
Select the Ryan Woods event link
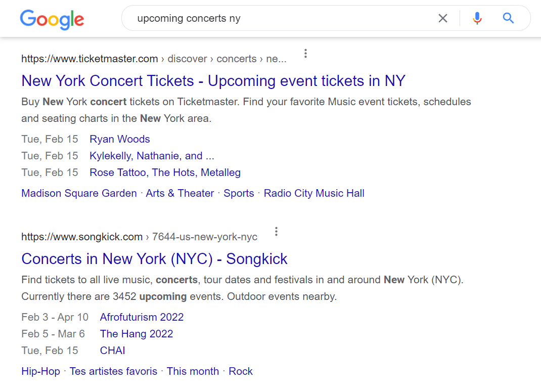(x=119, y=139)
